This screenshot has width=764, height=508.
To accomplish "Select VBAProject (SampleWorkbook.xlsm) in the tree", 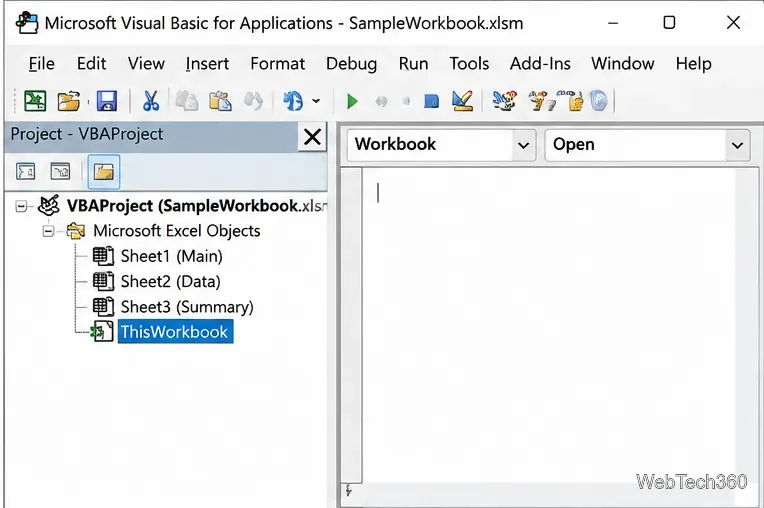I will click(x=197, y=206).
